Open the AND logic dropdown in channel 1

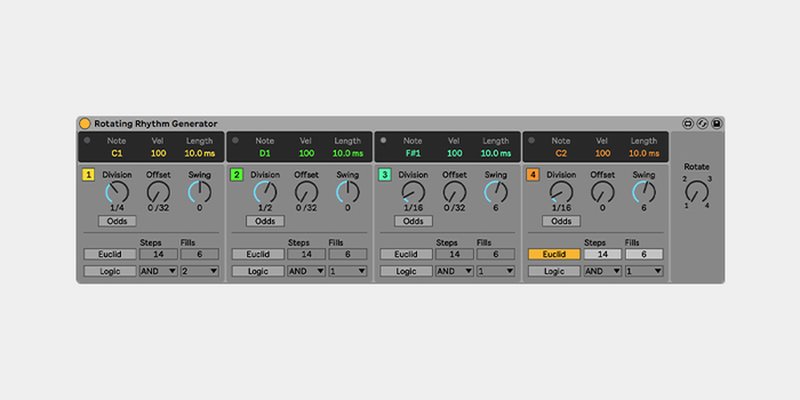(158, 271)
